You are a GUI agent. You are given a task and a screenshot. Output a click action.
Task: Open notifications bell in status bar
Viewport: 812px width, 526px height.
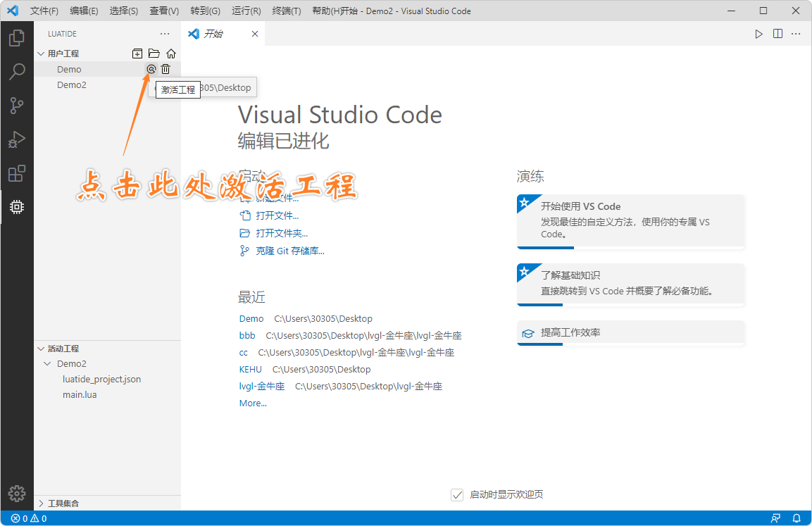(x=797, y=518)
